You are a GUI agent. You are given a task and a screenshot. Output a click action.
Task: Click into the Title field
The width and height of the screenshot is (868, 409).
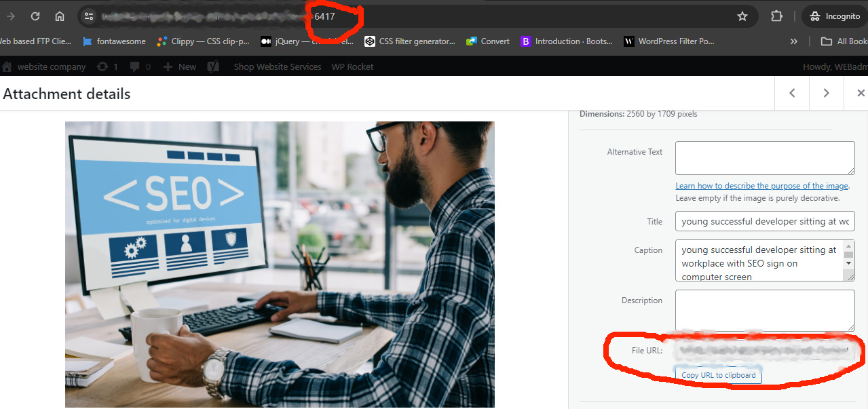[765, 221]
